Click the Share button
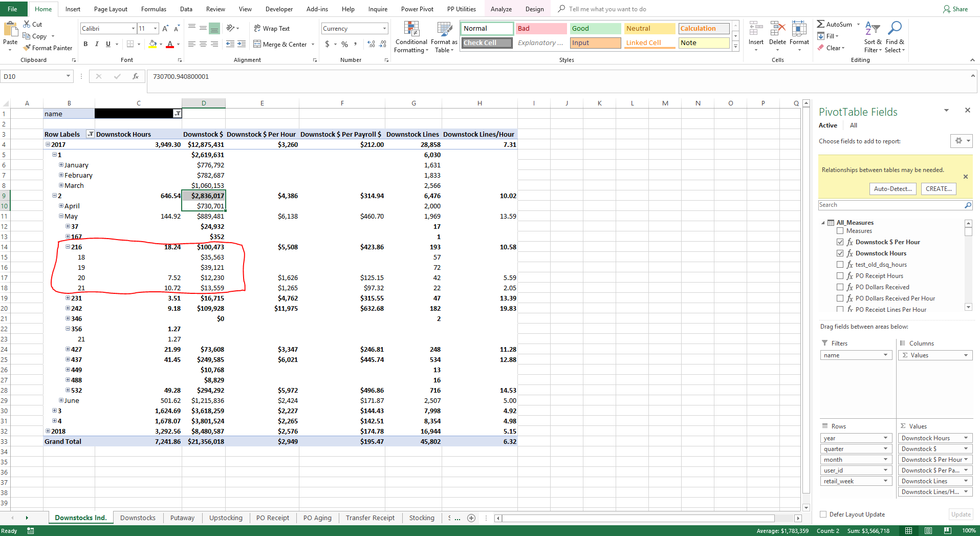Screen dimensions: 980x536 (x=955, y=9)
